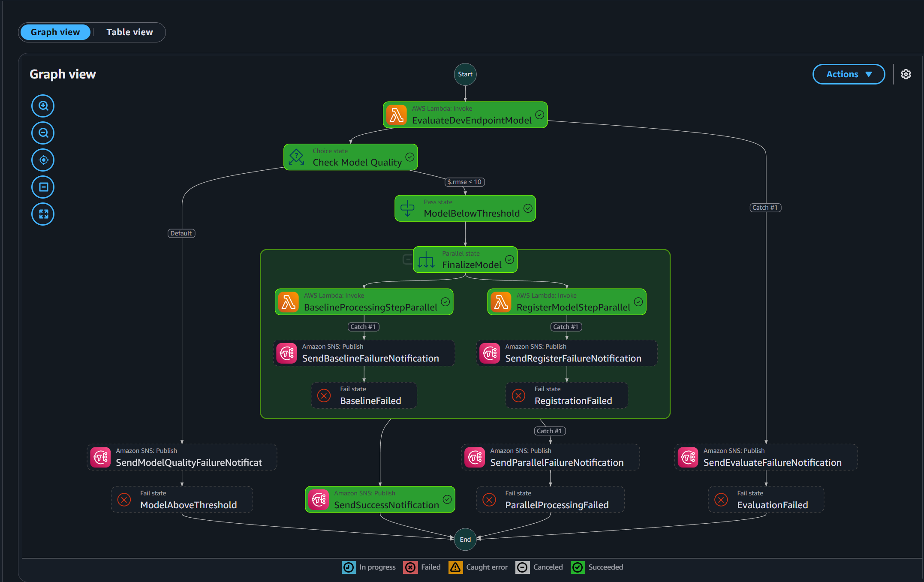Switch to the Table view tab
The image size is (924, 582).
click(129, 32)
